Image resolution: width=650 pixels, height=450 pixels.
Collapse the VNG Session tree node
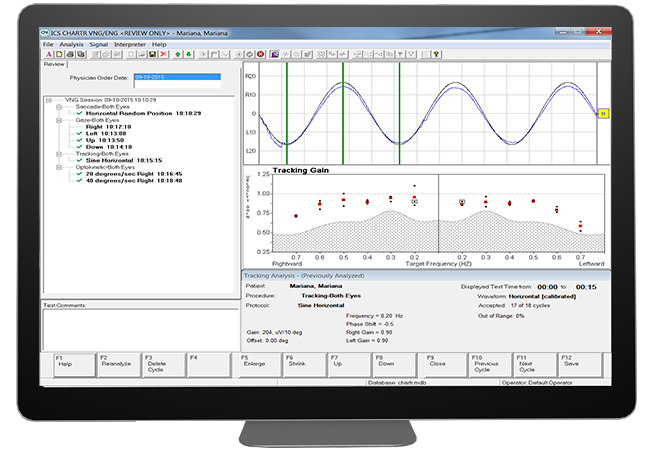pyautogui.click(x=49, y=100)
